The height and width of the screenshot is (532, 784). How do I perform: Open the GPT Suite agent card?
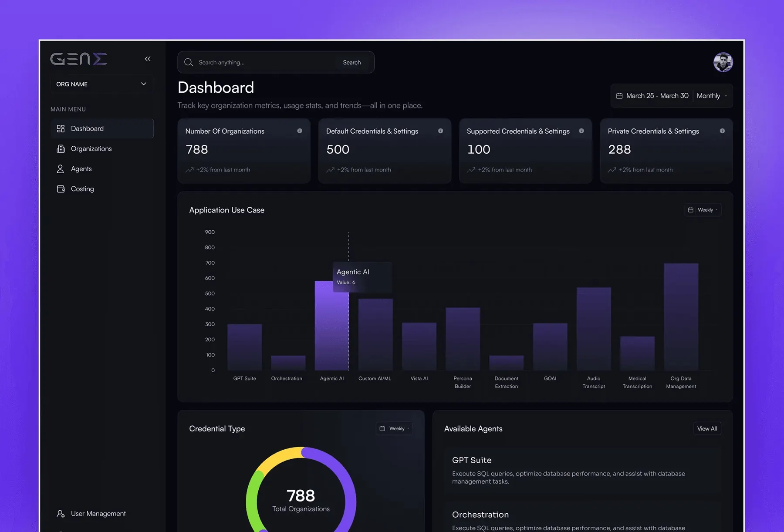582,470
